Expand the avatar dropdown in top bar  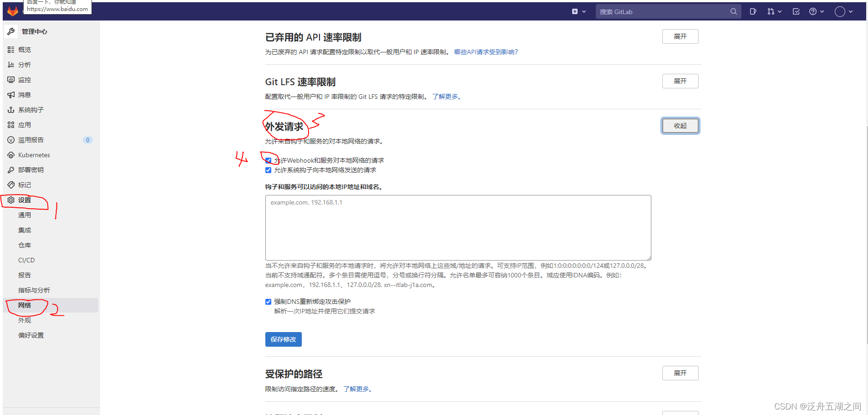pos(843,11)
